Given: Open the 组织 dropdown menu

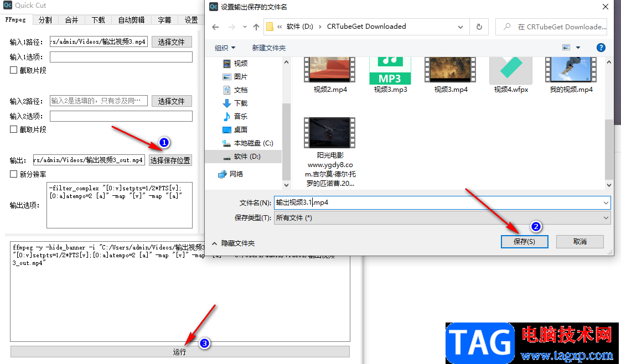Looking at the screenshot, I should click(225, 48).
